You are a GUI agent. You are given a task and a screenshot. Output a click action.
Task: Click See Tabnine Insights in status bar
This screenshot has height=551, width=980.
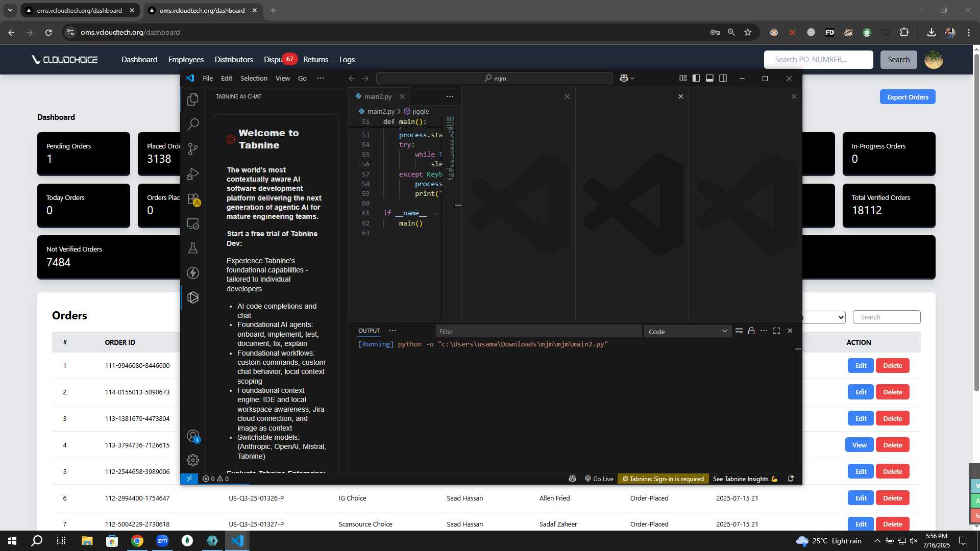[x=745, y=479]
